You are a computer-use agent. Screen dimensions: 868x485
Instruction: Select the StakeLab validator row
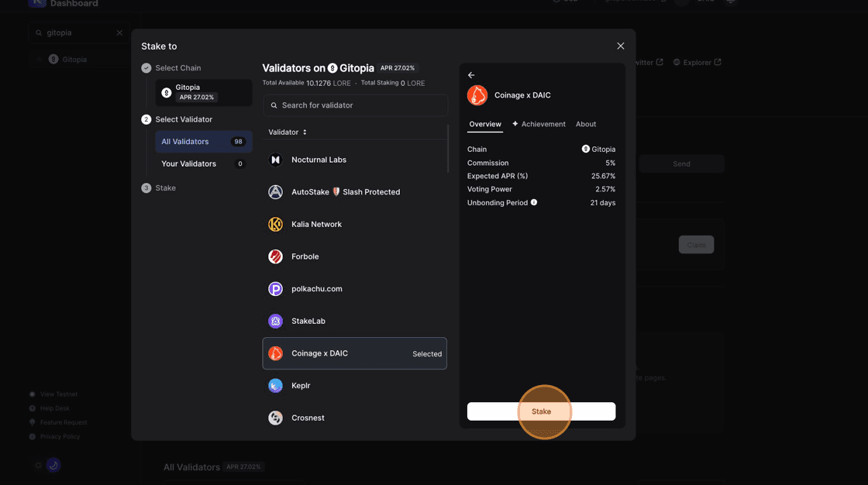pyautogui.click(x=354, y=322)
